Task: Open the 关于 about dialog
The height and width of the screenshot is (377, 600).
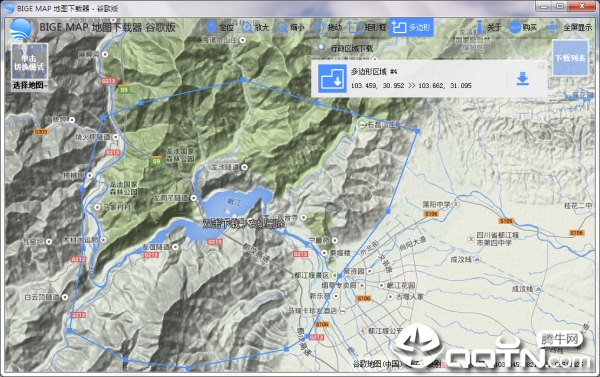Action: pyautogui.click(x=488, y=27)
